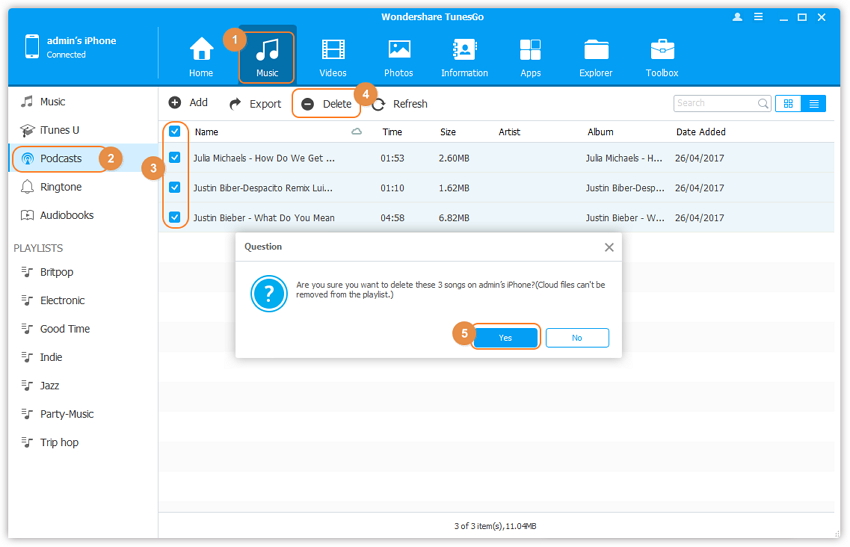Uncheck the select-all checkbox in header
Image resolution: width=850 pixels, height=547 pixels.
pos(175,131)
